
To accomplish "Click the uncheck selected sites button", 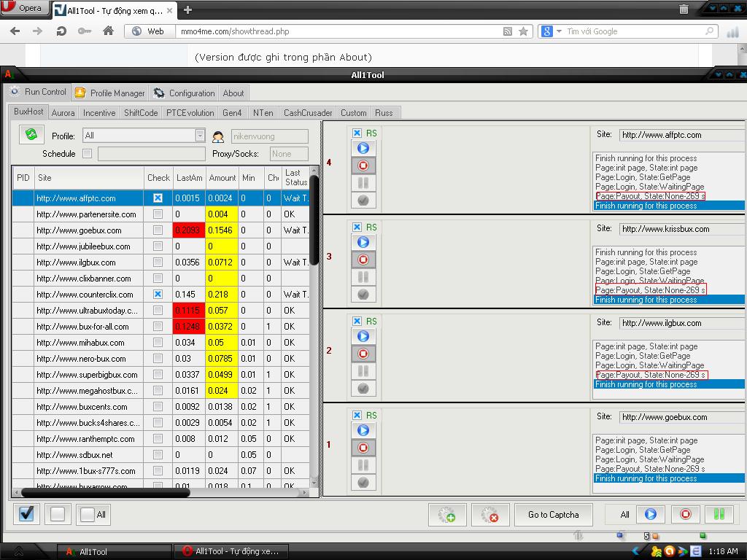I will [x=58, y=514].
